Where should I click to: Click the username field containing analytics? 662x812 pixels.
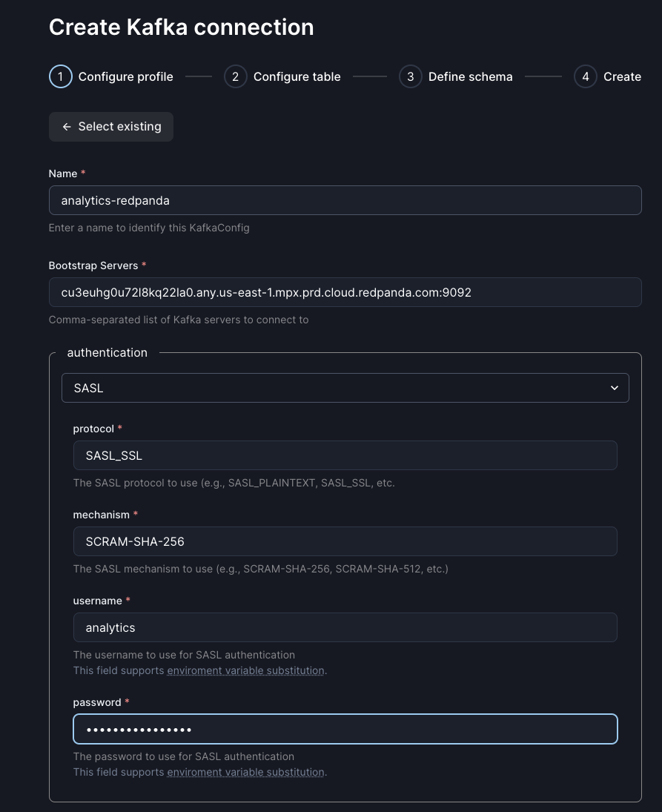pyautogui.click(x=345, y=627)
